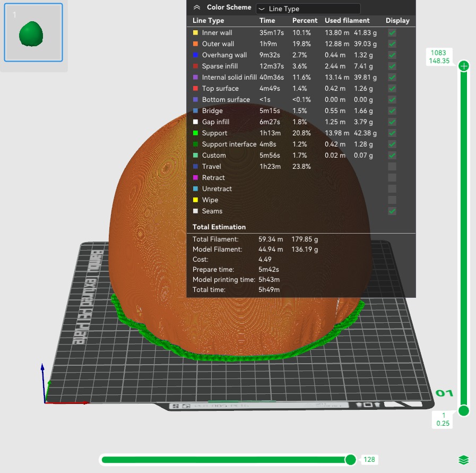476x473 pixels.
Task: Click the yellow Wipe color swatch
Action: click(x=195, y=200)
